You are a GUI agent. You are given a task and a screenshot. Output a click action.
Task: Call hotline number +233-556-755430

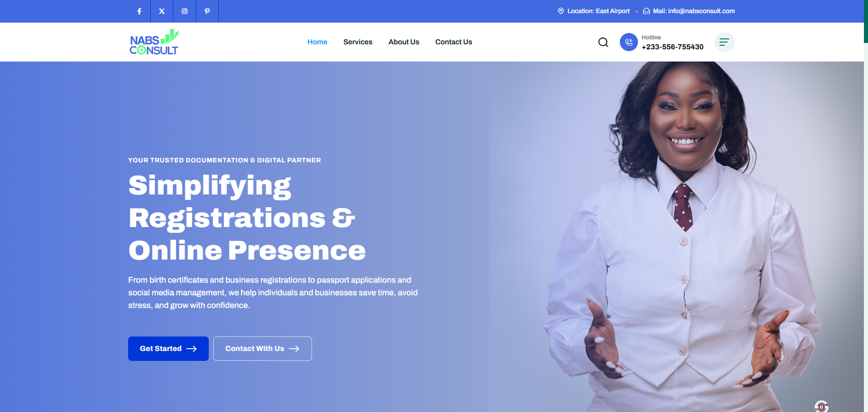point(672,47)
